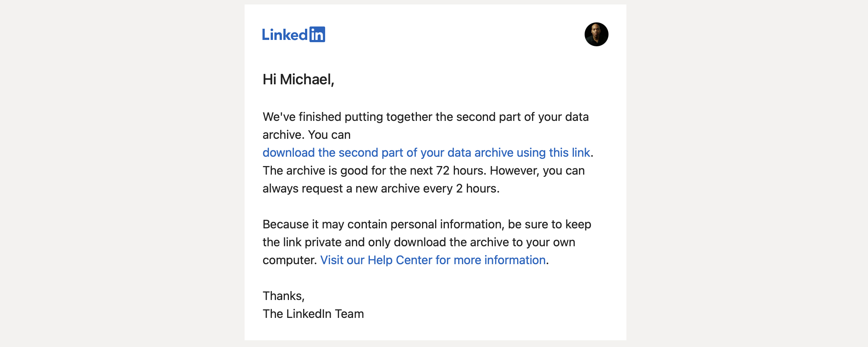Open the download second part archive link
This screenshot has height=347, width=868.
click(x=426, y=153)
